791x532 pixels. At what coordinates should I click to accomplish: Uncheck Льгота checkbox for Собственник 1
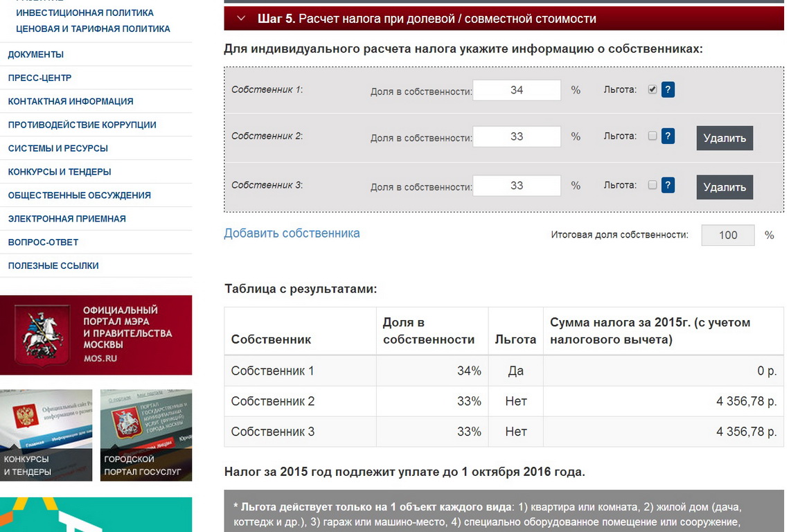pos(652,89)
